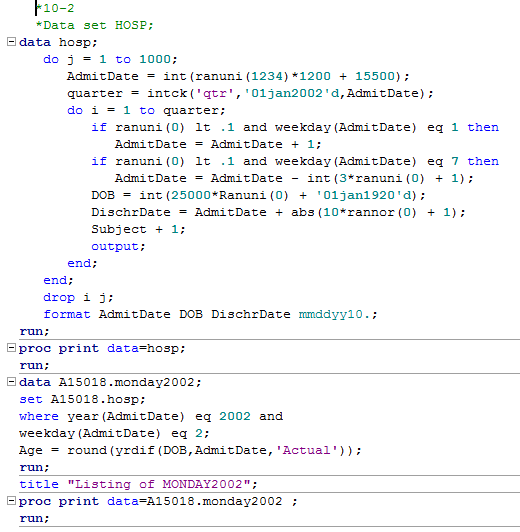Collapse the 'proc print data=hosp;' block
This screenshot has height=532, width=520.
[11, 348]
